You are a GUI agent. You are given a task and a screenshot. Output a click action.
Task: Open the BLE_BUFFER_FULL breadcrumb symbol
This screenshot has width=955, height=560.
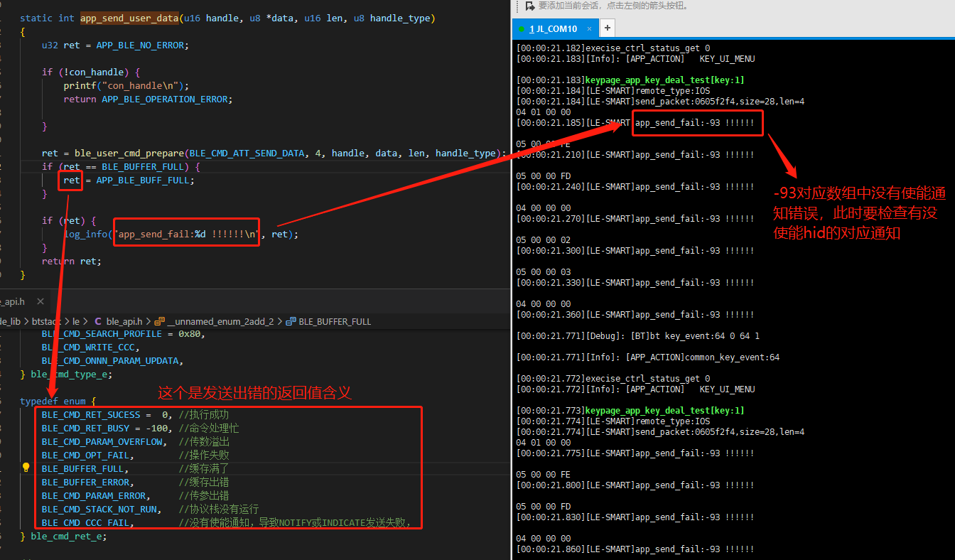pyautogui.click(x=335, y=321)
